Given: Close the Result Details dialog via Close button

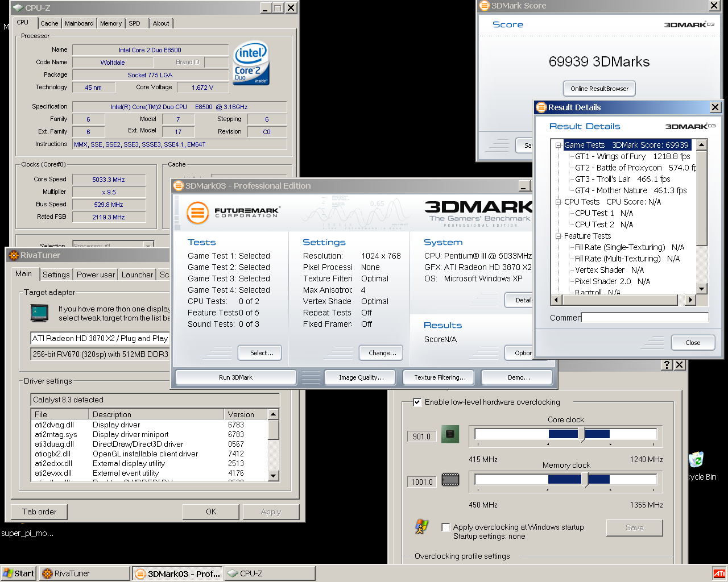Looking at the screenshot, I should tap(693, 343).
